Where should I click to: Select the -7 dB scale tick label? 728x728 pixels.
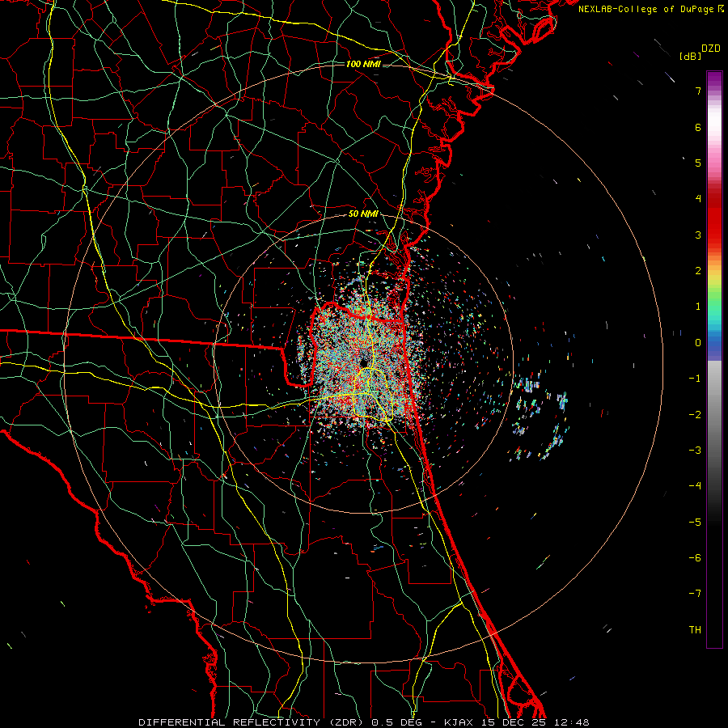[695, 594]
